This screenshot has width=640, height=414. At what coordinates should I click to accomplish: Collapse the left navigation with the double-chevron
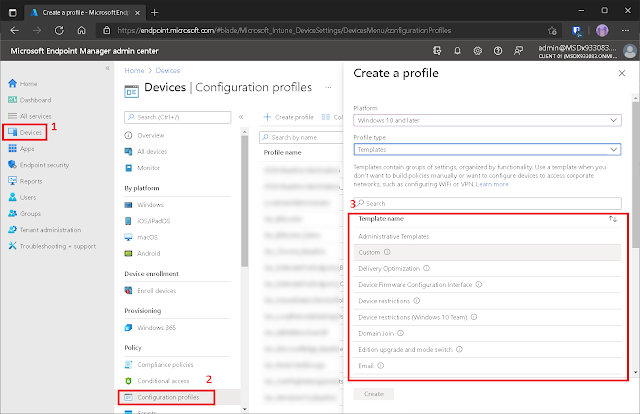click(107, 68)
